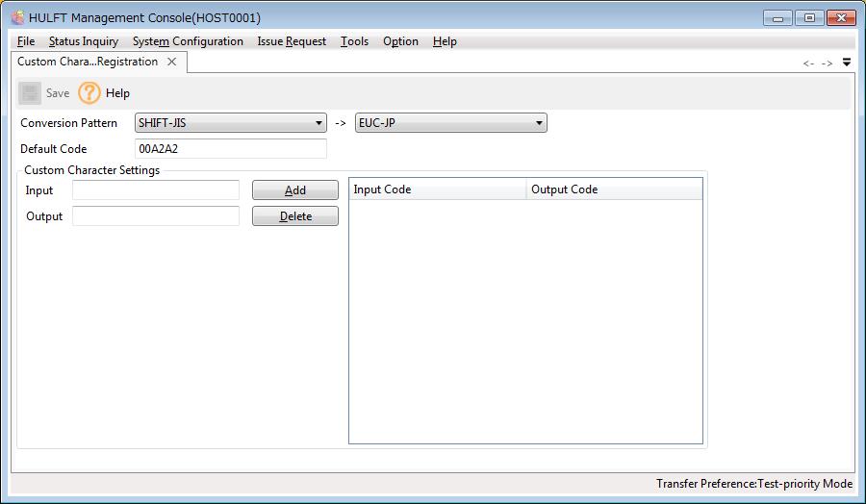The height and width of the screenshot is (504, 866).
Task: Open the tab list dropdown arrow
Action: pos(847,63)
